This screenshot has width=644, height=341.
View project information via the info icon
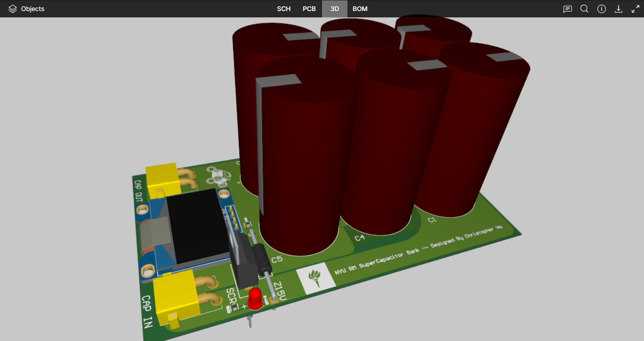click(602, 8)
